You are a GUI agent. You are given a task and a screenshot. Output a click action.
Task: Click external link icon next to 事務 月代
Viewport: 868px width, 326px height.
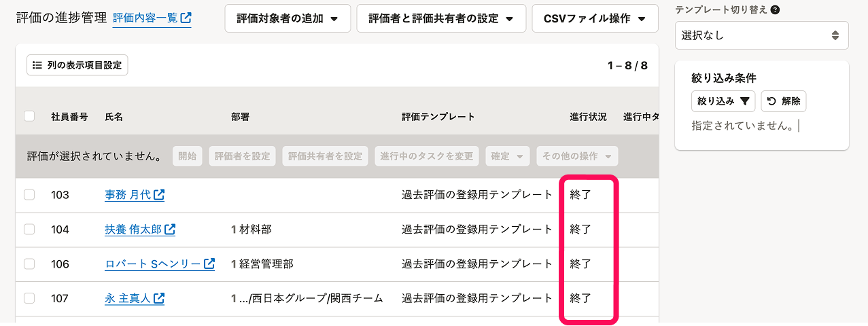tap(159, 195)
